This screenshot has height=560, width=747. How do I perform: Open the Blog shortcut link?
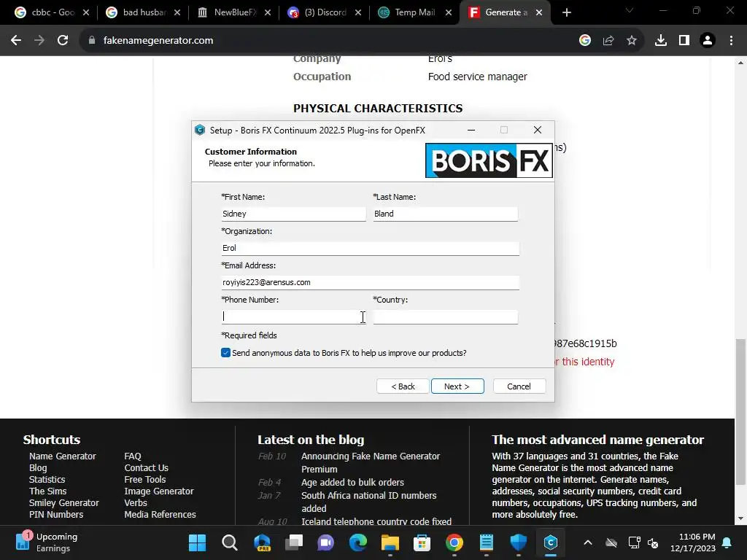(x=38, y=467)
